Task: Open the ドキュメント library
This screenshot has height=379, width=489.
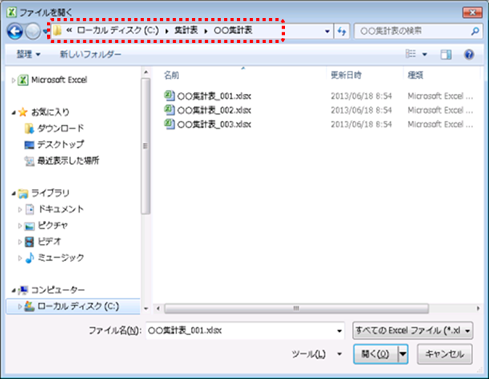Action: point(61,209)
